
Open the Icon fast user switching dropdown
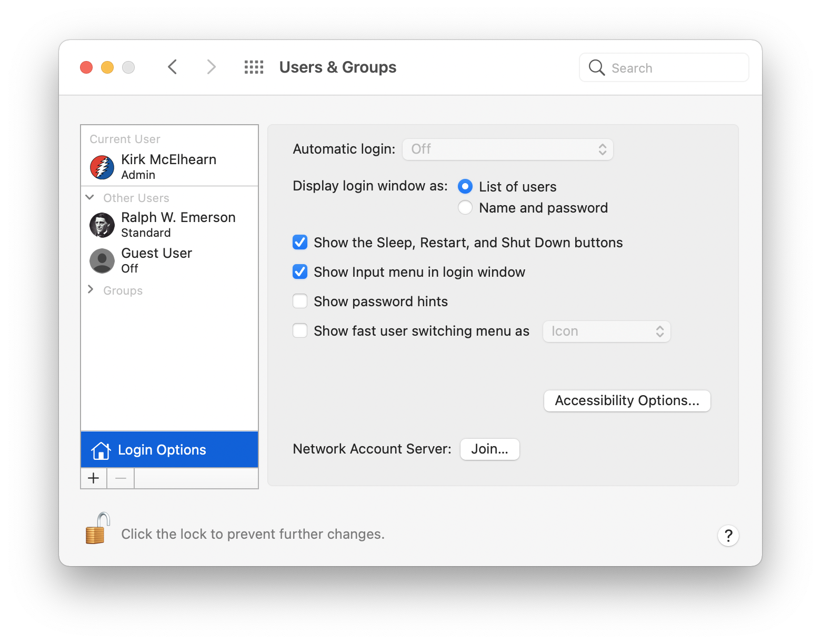pos(607,331)
